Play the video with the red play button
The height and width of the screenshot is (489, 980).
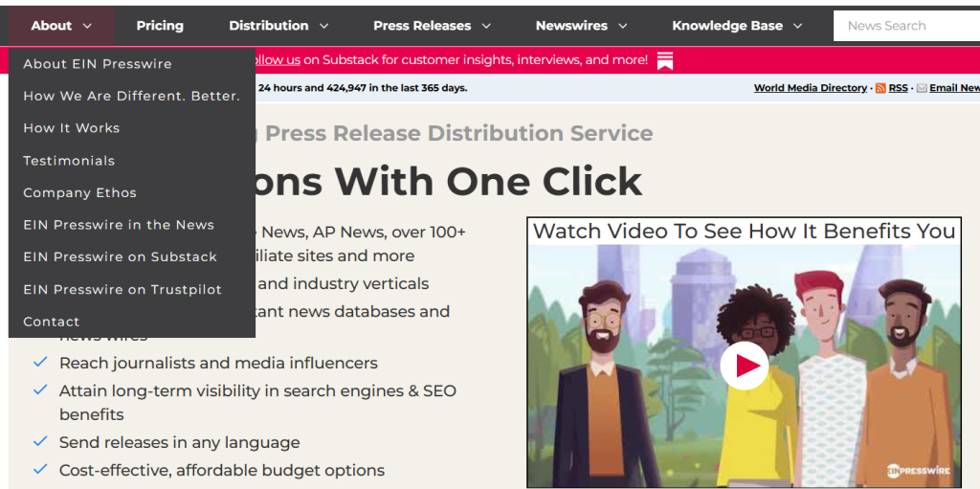point(744,366)
